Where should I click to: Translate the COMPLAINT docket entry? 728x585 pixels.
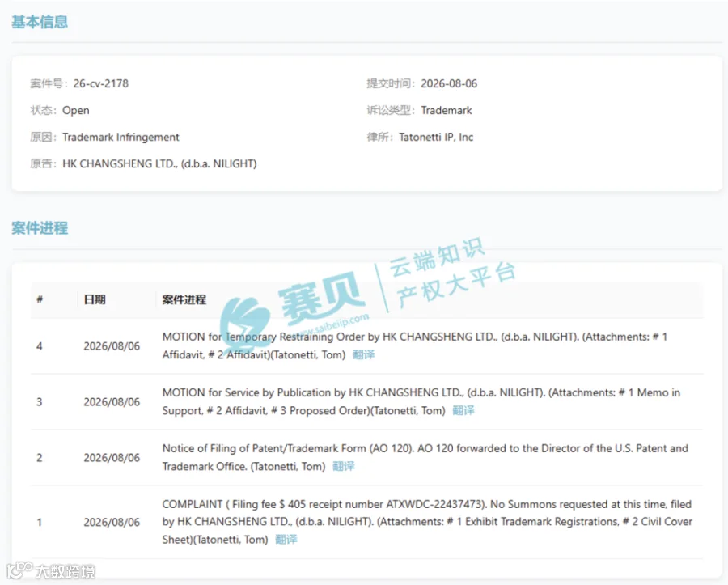pyautogui.click(x=286, y=540)
